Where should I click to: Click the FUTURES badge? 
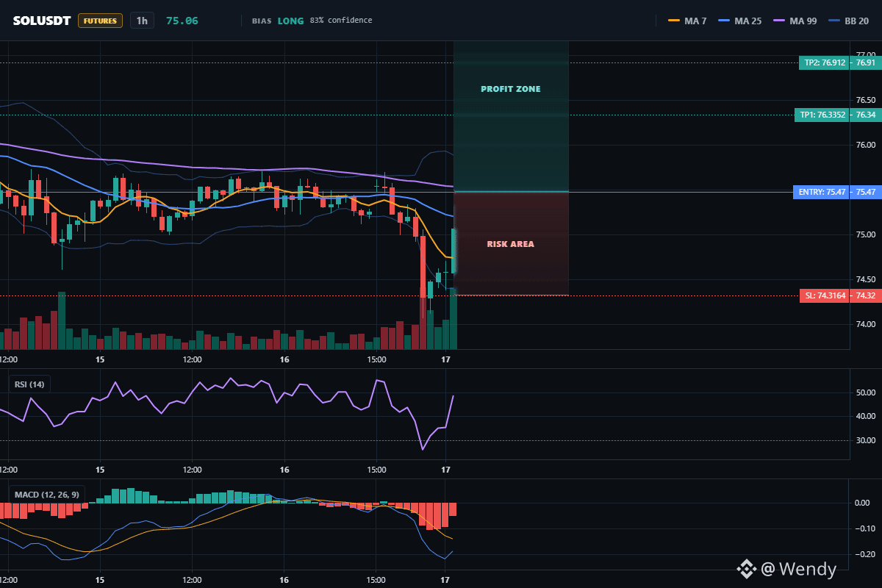click(x=100, y=21)
